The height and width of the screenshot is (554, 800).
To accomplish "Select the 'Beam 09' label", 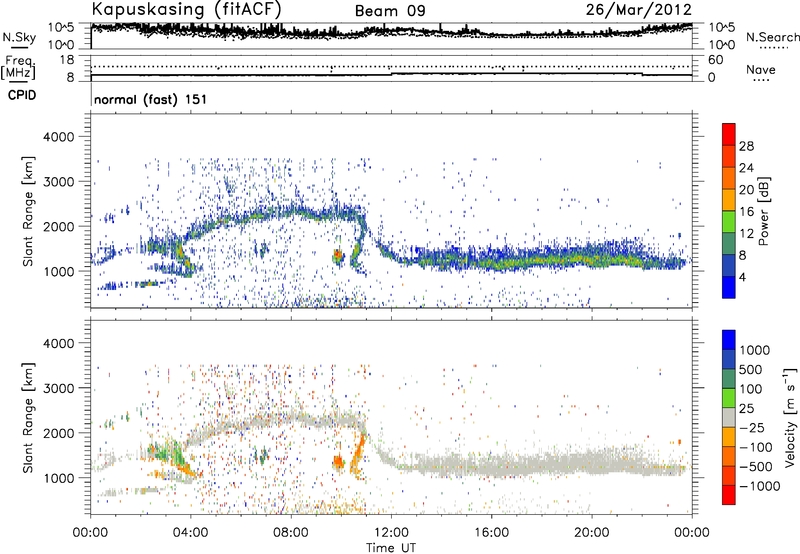I will click(390, 11).
